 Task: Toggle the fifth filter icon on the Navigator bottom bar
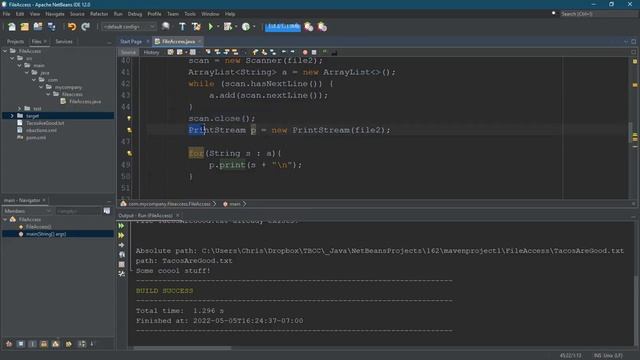[56, 344]
